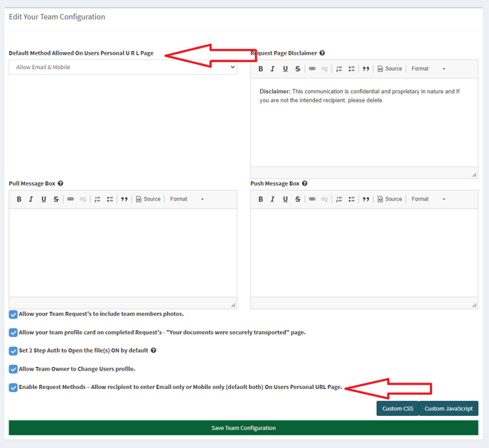Click Source in Request Page Disclaimer toolbar
The image size is (489, 448).
click(389, 69)
